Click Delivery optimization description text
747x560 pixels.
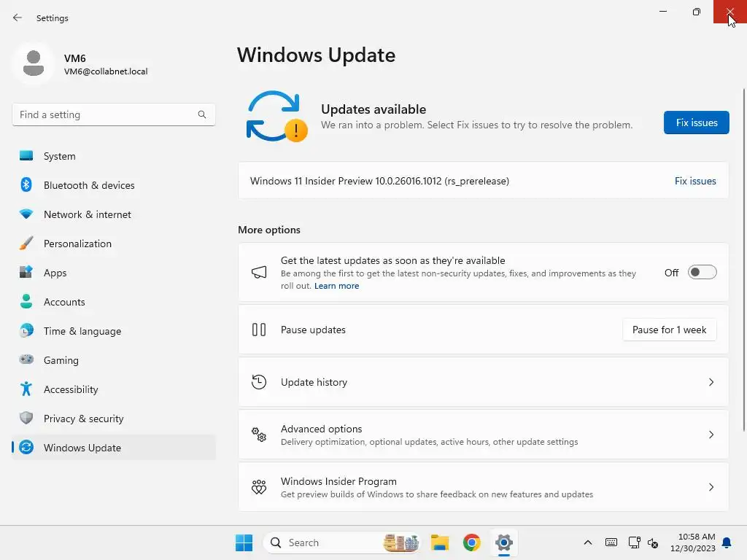click(x=429, y=442)
